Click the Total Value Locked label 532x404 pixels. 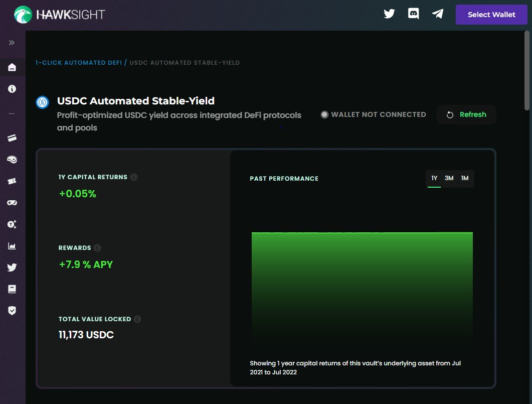[95, 319]
